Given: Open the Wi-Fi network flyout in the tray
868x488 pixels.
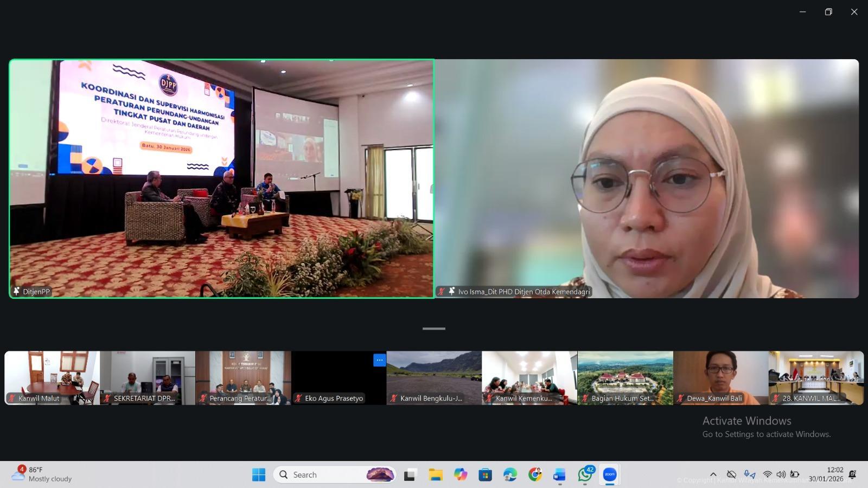Looking at the screenshot, I should (x=767, y=474).
